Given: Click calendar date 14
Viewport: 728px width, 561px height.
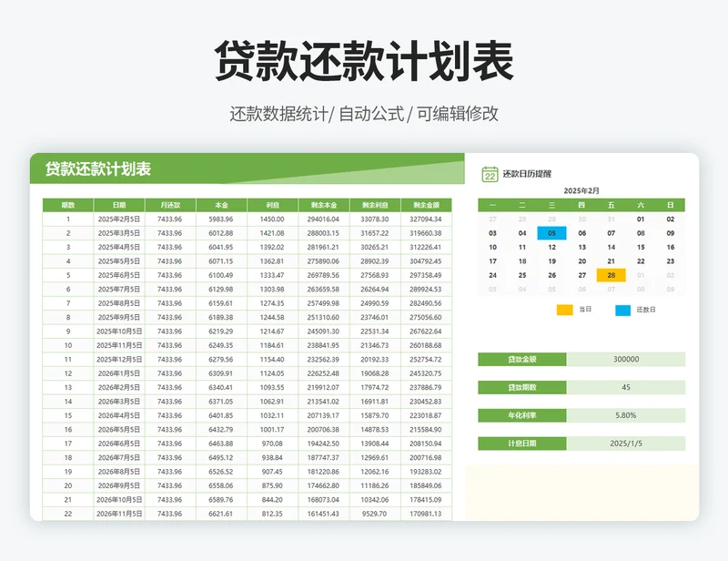Looking at the screenshot, I should 611,248.
